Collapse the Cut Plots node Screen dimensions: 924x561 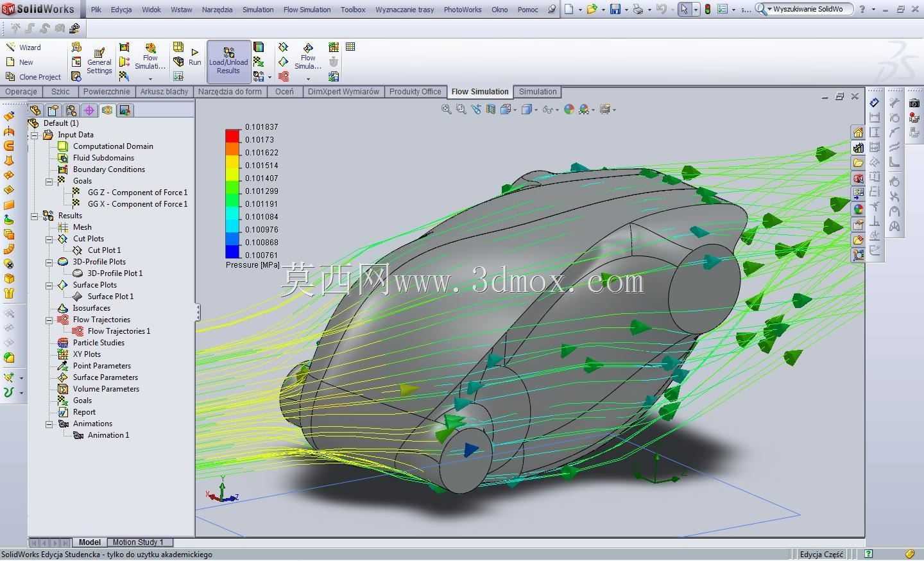49,239
